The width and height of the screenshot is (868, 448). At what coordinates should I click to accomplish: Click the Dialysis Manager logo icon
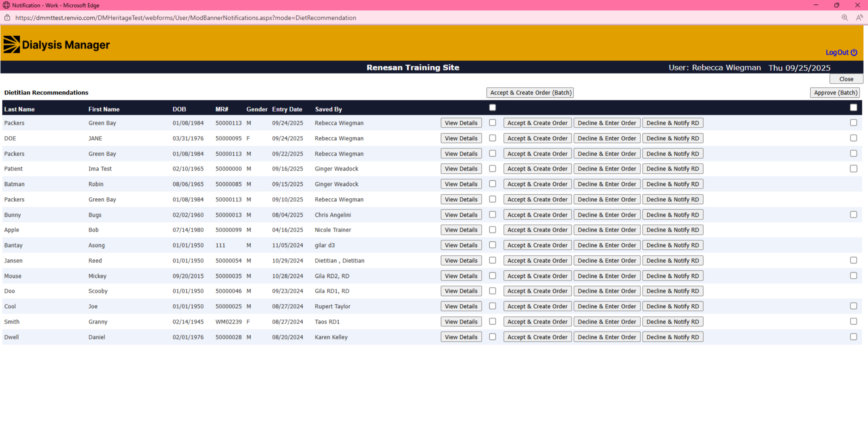pos(12,45)
